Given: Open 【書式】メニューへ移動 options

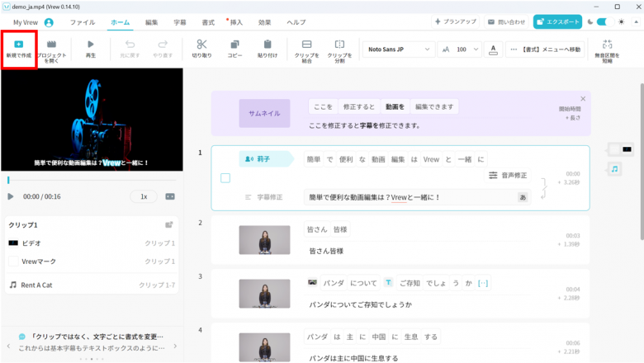Looking at the screenshot, I should pos(545,49).
